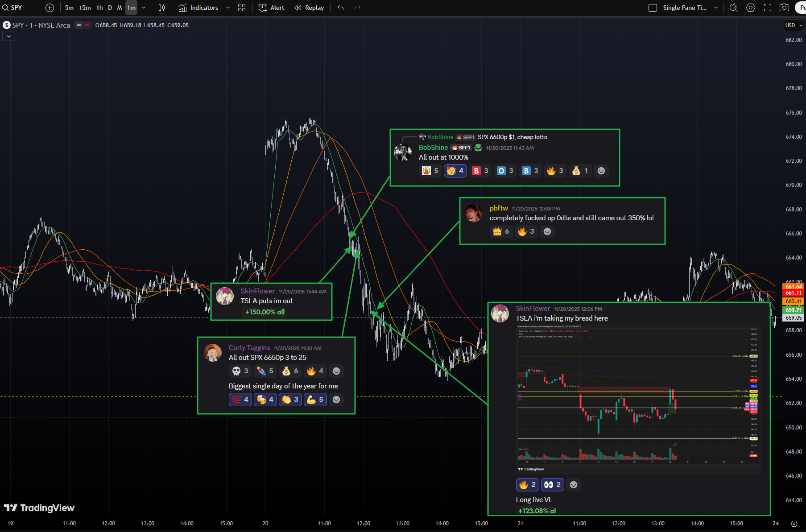Start bar Replay mode
Image resolution: width=806 pixels, height=532 pixels.
coord(309,8)
